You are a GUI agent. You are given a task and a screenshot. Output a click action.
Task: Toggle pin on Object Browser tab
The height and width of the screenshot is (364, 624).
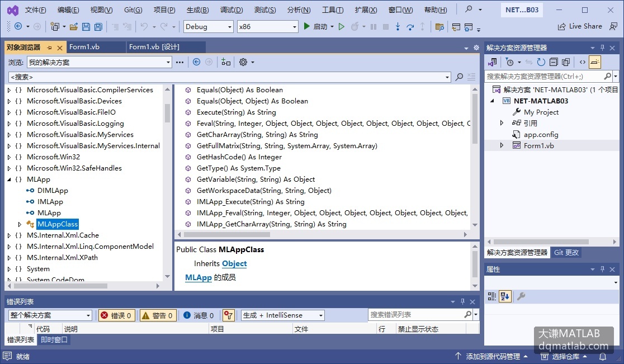(49, 48)
